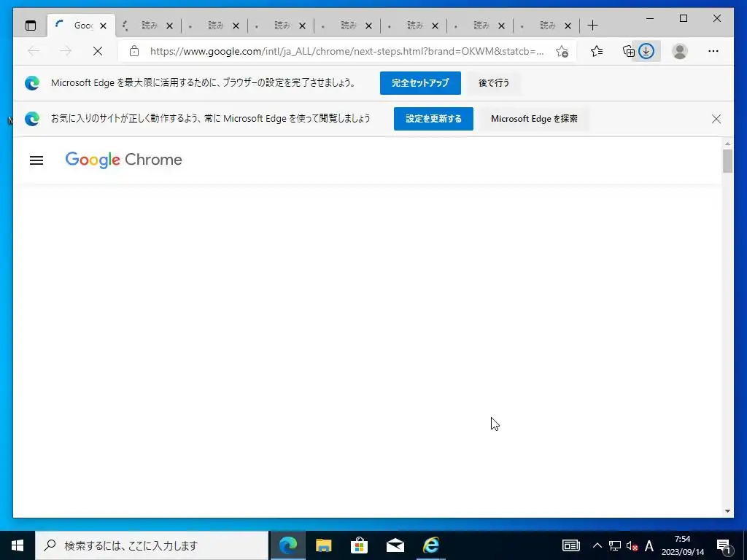Open File Explorer from the taskbar
This screenshot has width=747, height=560.
(323, 545)
